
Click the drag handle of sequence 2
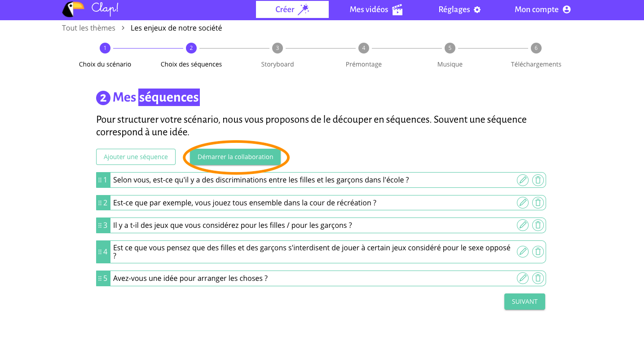pyautogui.click(x=100, y=203)
